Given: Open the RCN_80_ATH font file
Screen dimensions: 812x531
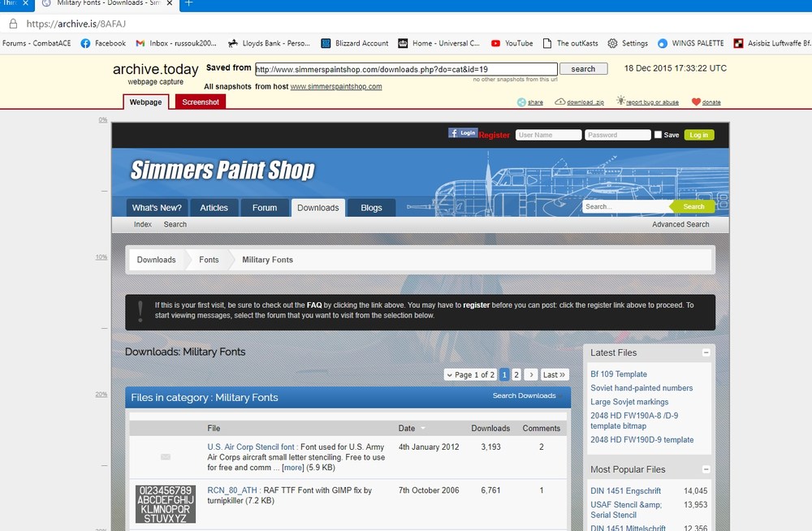Looking at the screenshot, I should (232, 490).
